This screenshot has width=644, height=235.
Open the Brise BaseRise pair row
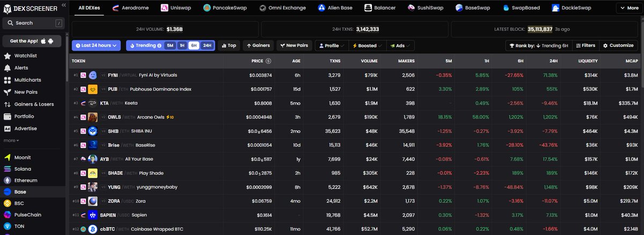[x=355, y=145]
